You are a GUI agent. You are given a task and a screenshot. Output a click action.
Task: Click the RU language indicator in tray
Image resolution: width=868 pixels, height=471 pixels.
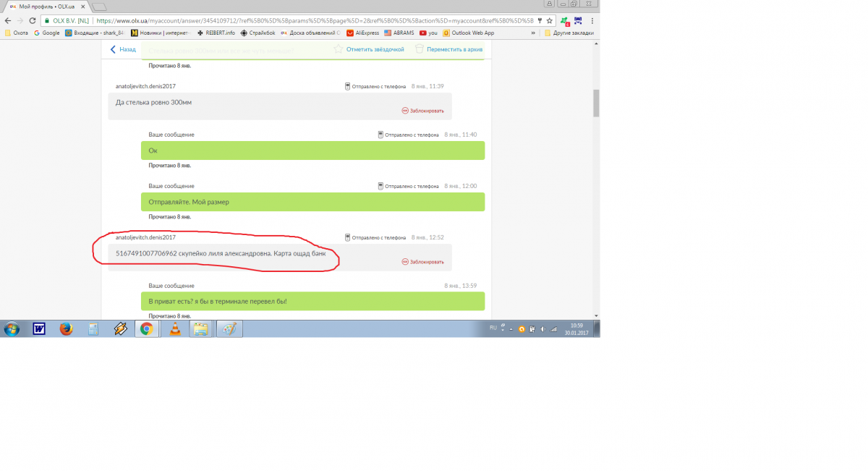(x=493, y=328)
